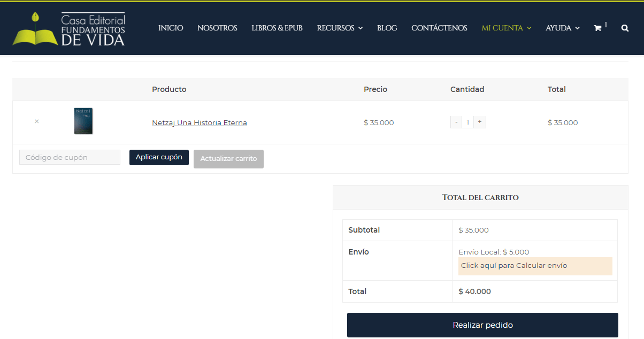Increase quantity with the plus button
This screenshot has width=644, height=339.
[480, 122]
